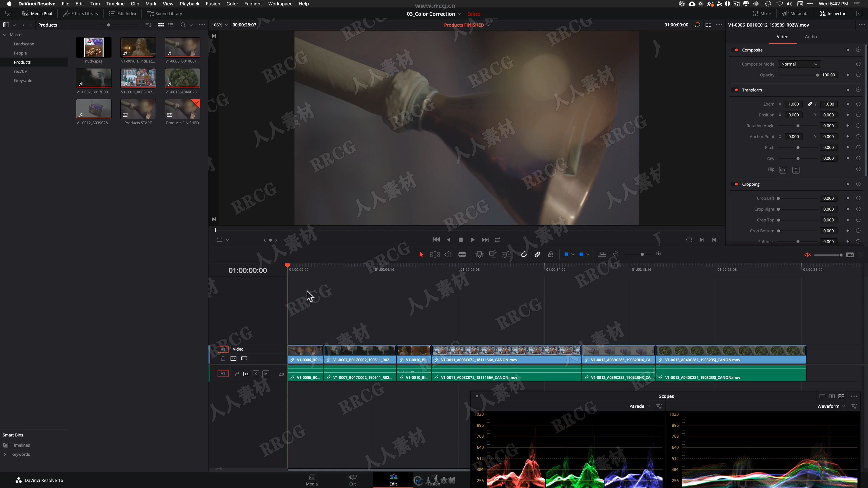868x488 pixels.
Task: Open the Fusion menu in menu bar
Action: click(213, 4)
